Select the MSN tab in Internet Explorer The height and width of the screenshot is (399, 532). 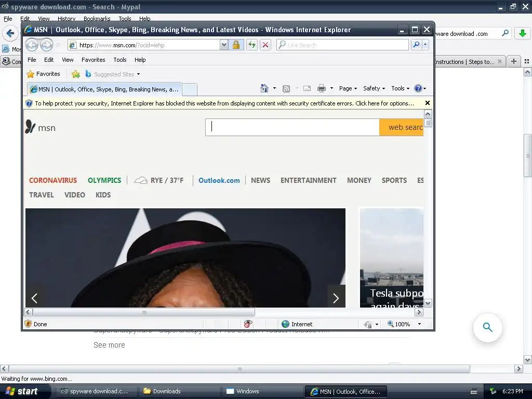104,89
